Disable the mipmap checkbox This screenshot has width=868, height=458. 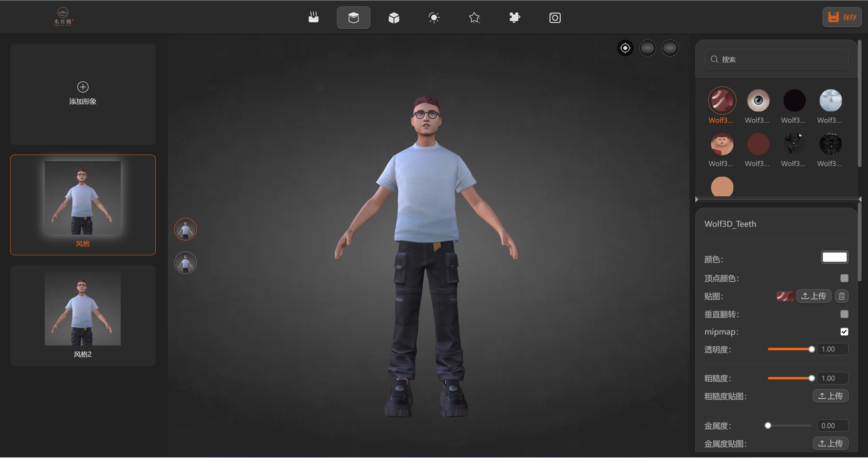pos(844,332)
